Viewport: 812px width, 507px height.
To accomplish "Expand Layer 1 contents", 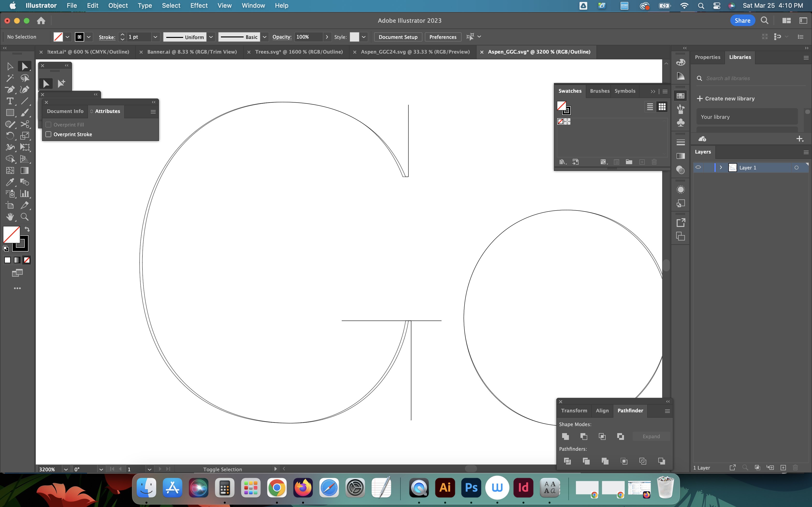I will [721, 167].
